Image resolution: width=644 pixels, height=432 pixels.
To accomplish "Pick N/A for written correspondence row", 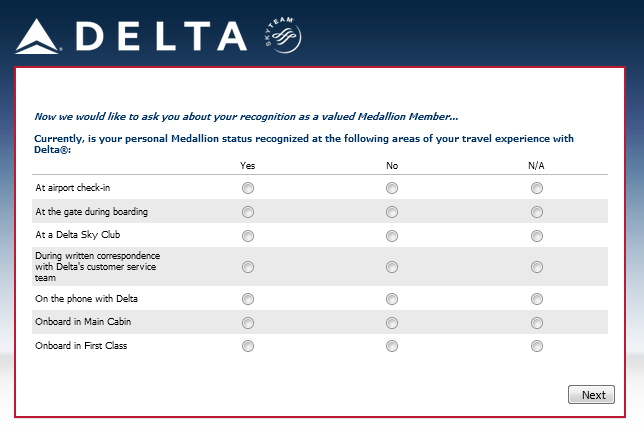I will click(x=537, y=267).
